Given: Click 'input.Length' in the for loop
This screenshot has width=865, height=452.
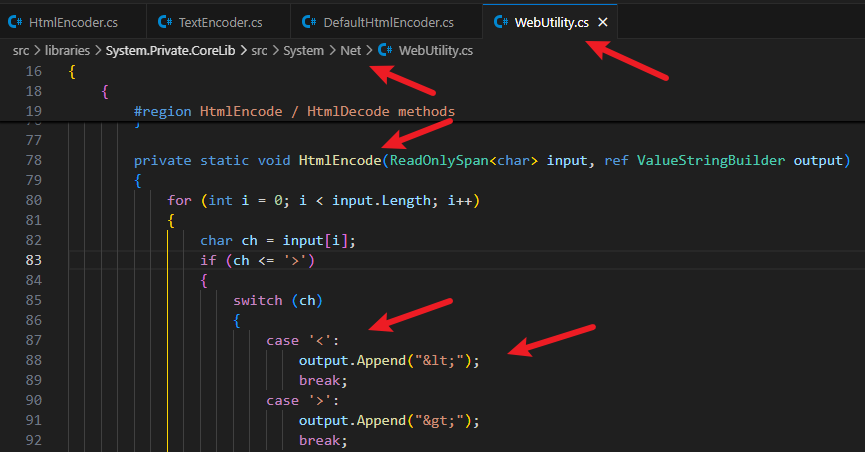Looking at the screenshot, I should point(381,200).
